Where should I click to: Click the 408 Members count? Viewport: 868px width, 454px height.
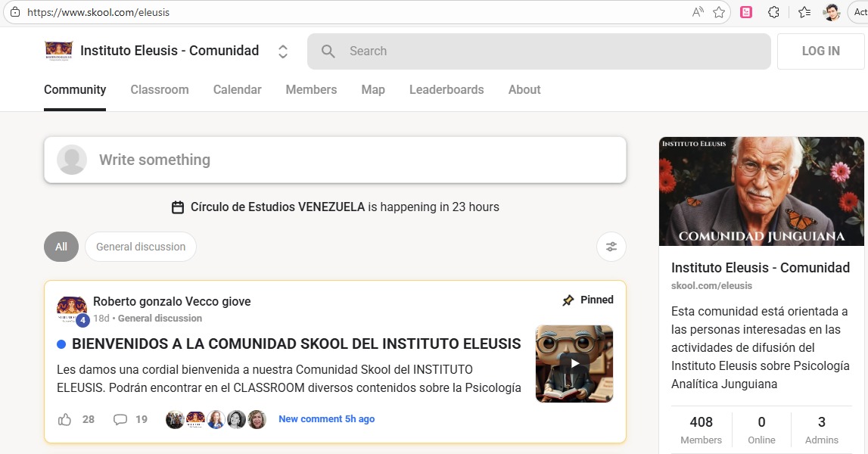pyautogui.click(x=701, y=430)
